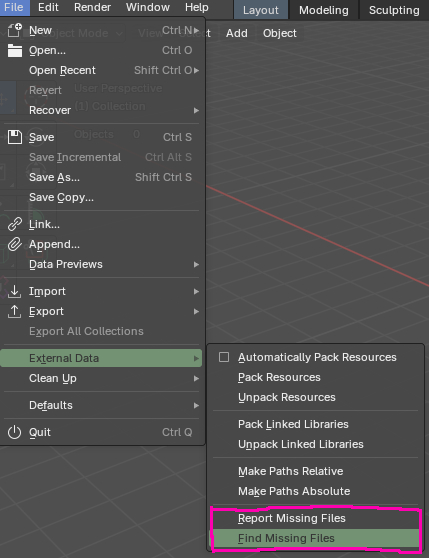Click Find Missing Files
429x558 pixels.
(316, 538)
